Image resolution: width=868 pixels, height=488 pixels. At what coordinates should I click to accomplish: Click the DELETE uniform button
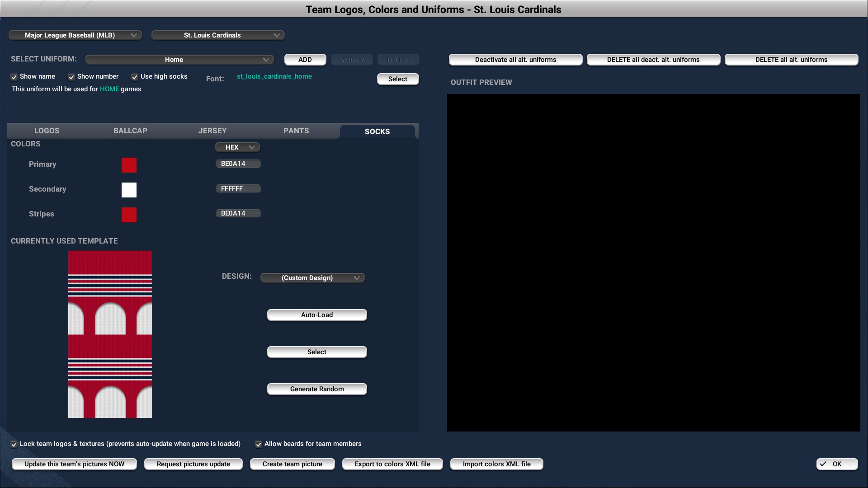click(399, 60)
